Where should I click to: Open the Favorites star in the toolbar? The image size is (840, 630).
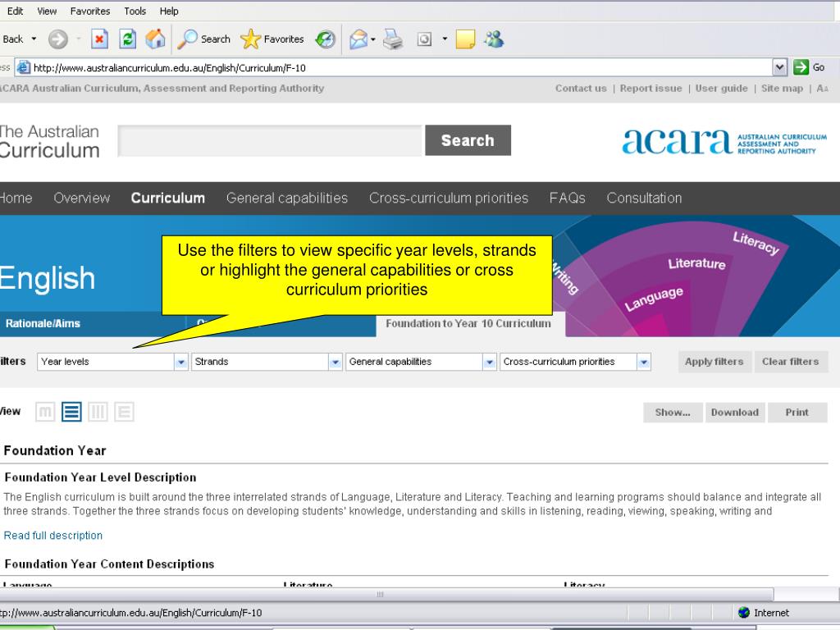[x=272, y=39]
